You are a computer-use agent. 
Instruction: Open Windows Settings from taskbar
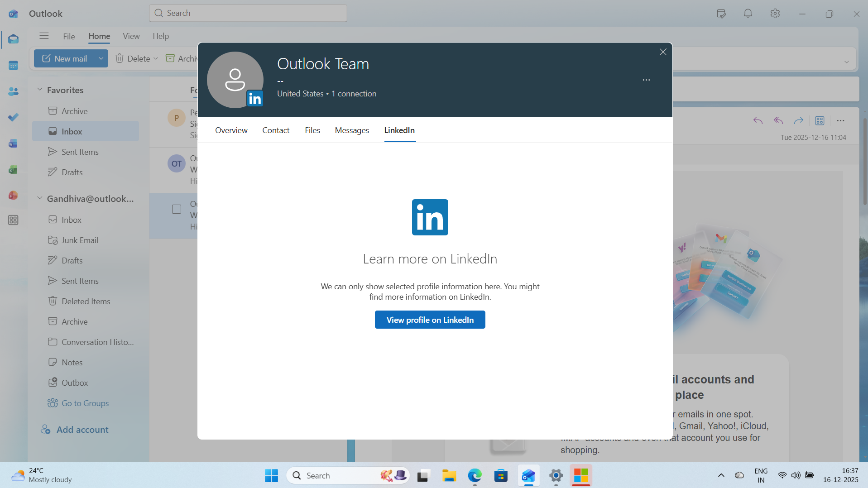coord(556,476)
